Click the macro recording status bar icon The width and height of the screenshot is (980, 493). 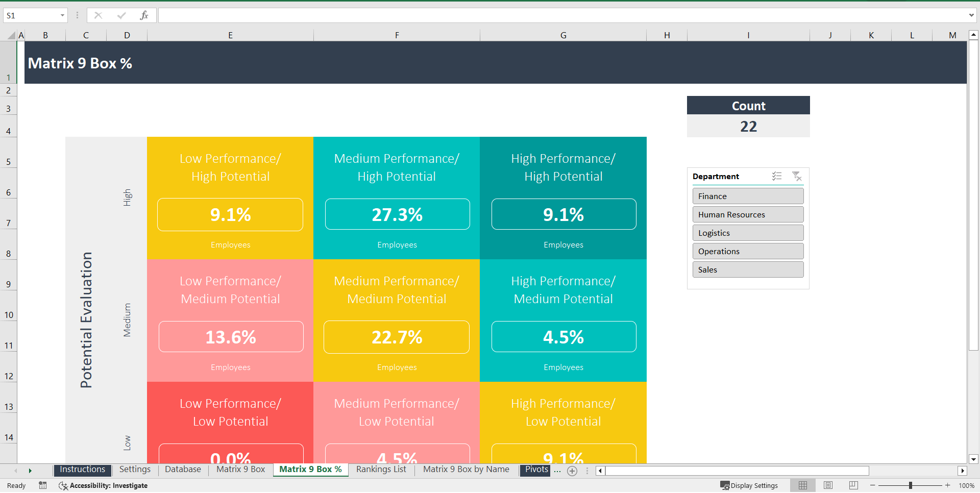43,485
